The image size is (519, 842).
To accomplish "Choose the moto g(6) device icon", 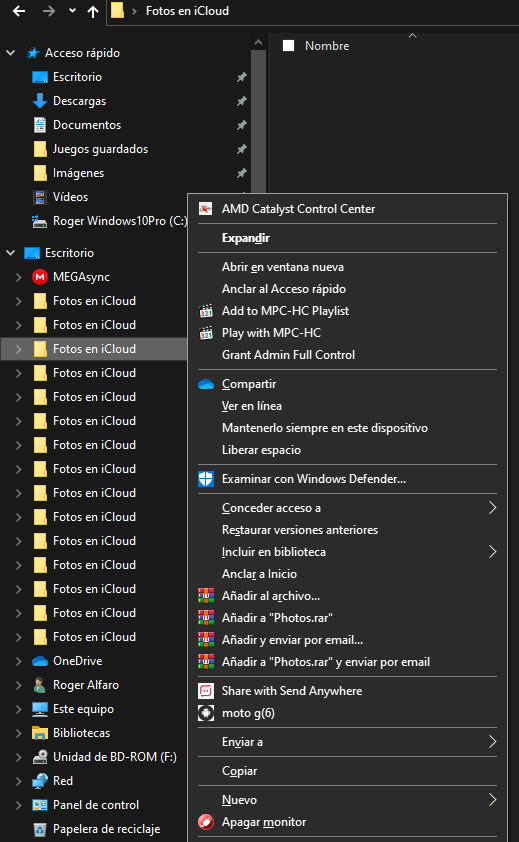I will point(206,713).
